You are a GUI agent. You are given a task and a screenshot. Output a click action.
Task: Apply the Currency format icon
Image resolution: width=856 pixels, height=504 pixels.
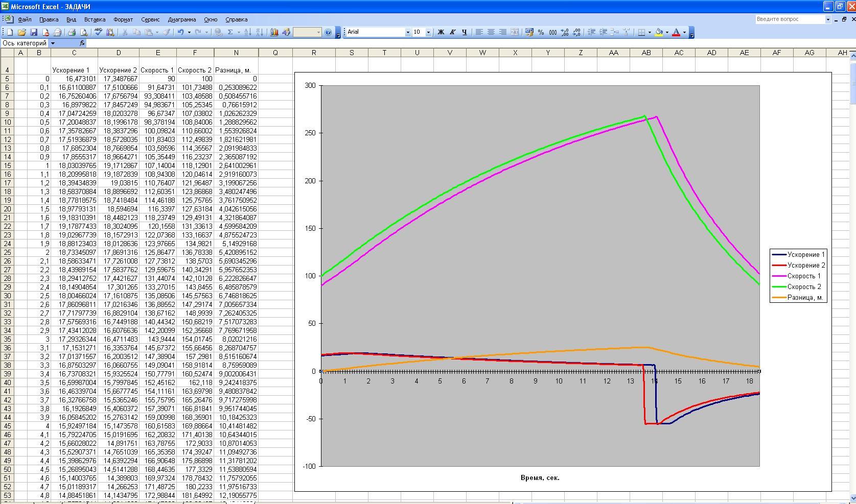pyautogui.click(x=529, y=32)
